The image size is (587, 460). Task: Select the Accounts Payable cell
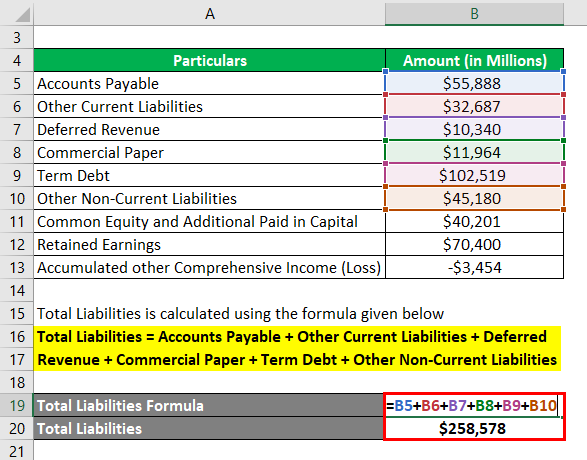[209, 83]
